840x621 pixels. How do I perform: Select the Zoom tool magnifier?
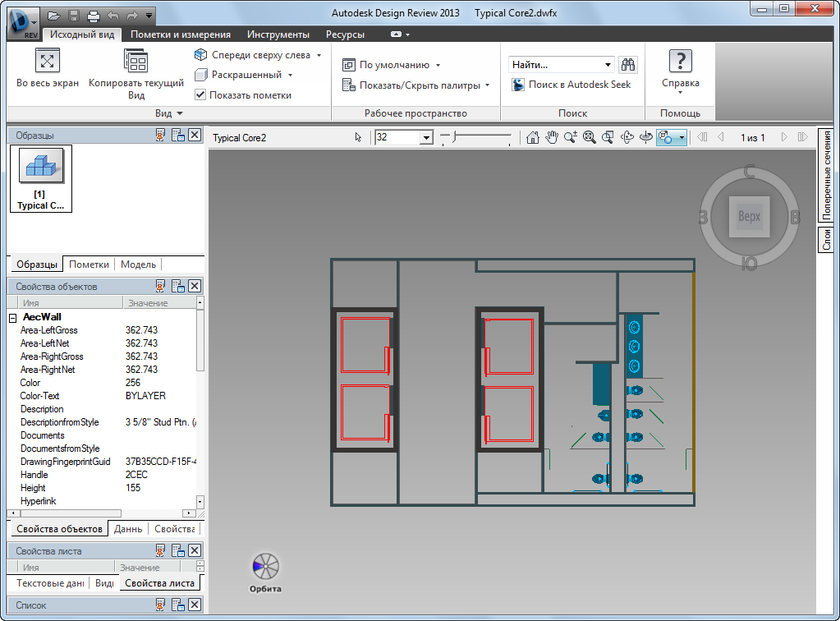pos(571,138)
